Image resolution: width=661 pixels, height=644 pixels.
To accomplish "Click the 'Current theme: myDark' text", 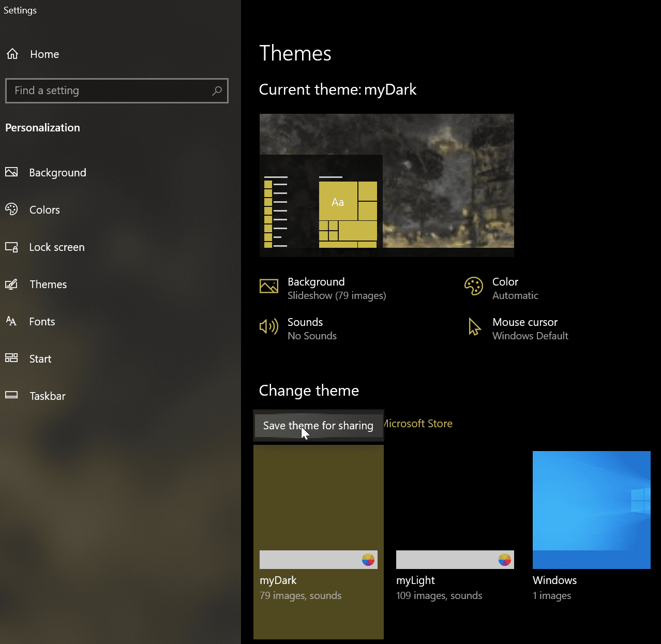I will click(x=337, y=89).
